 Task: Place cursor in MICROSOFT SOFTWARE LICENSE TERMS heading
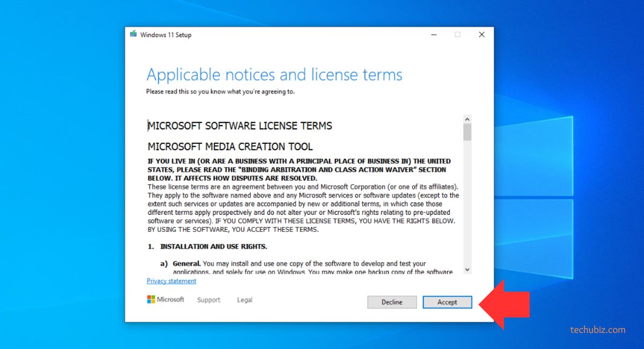pos(239,126)
